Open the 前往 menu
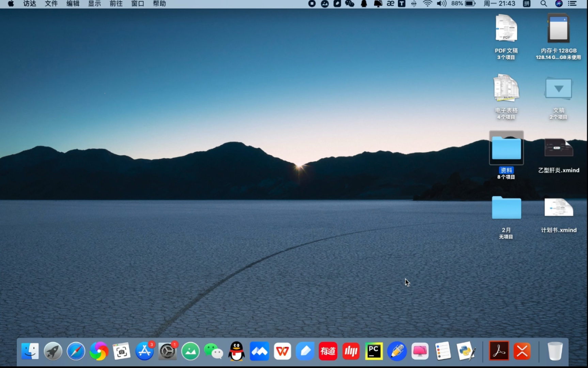The height and width of the screenshot is (368, 588). pyautogui.click(x=116, y=4)
